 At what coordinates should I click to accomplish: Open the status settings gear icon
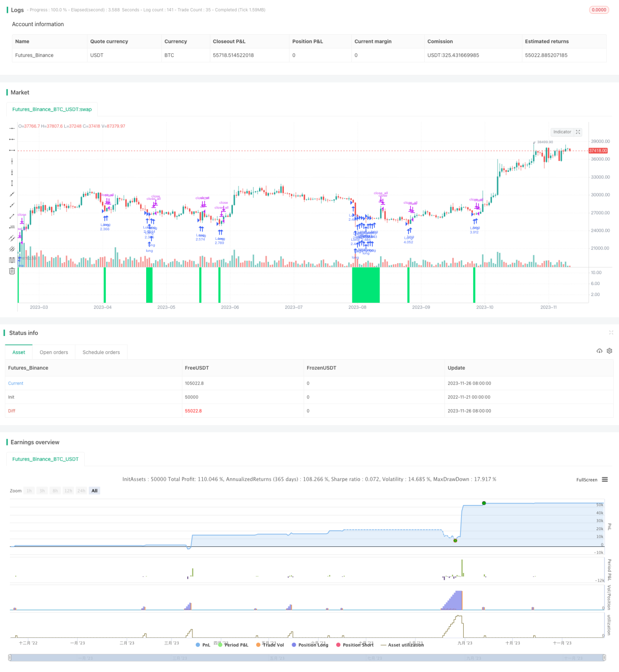(x=609, y=351)
